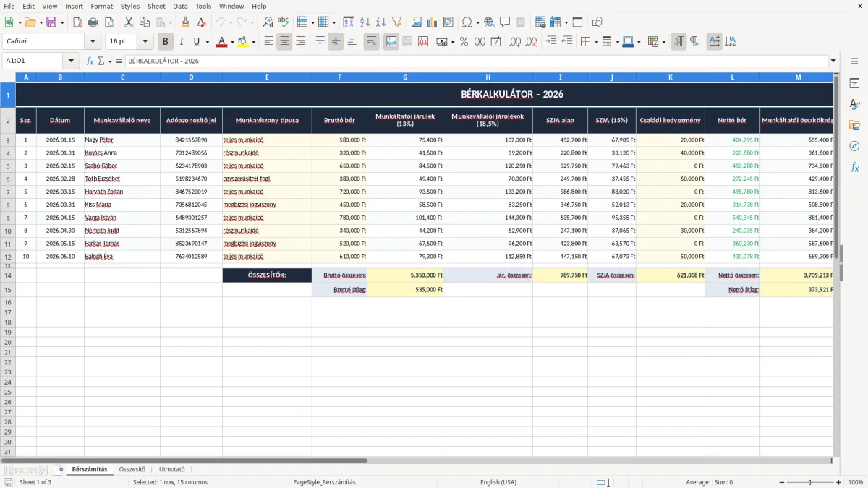Center text horizontally
Viewport: 868px width, 488px height.
285,42
